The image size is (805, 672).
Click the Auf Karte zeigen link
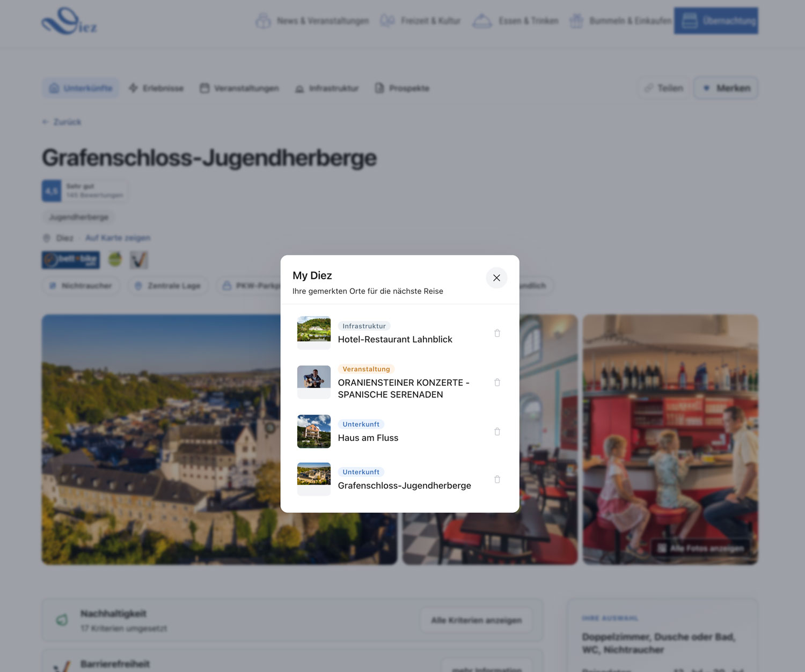click(118, 238)
